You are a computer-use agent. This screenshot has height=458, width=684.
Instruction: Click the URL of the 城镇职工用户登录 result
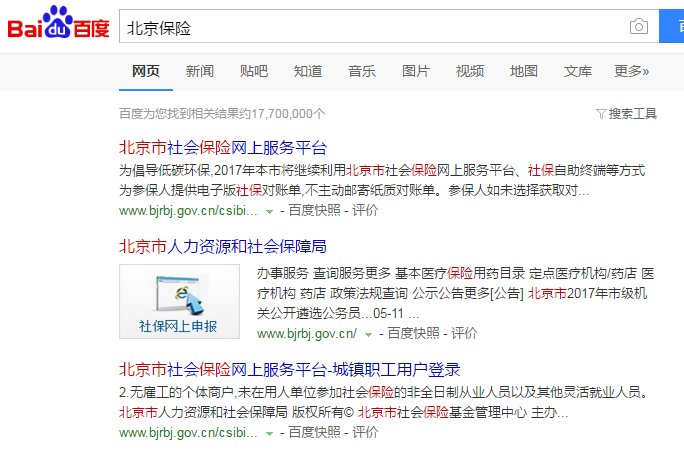[188, 433]
